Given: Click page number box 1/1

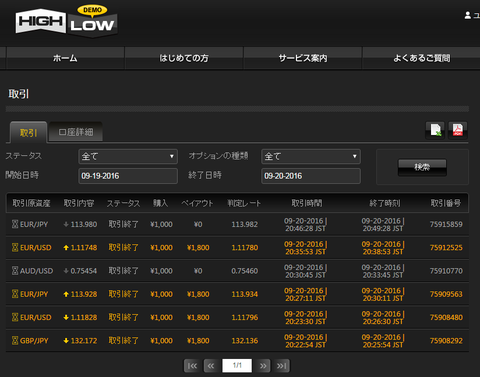Looking at the screenshot, I should (x=237, y=366).
